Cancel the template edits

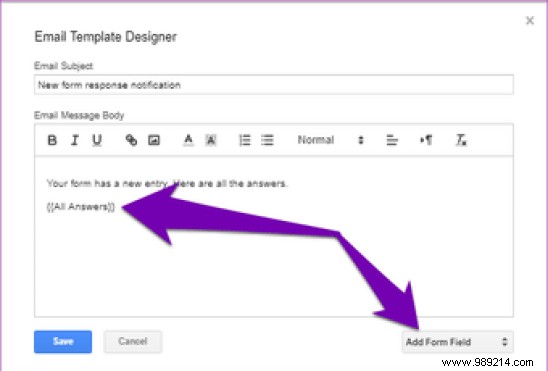pos(132,342)
